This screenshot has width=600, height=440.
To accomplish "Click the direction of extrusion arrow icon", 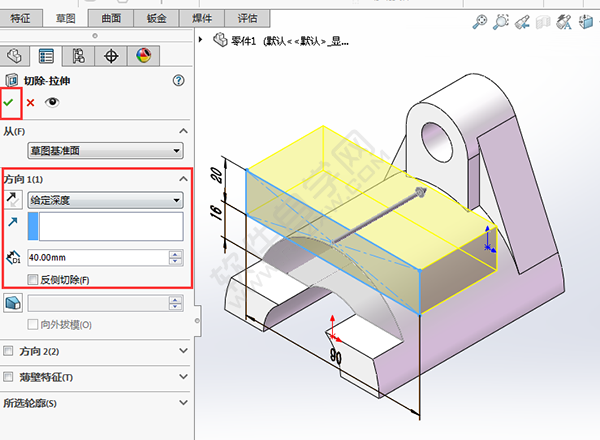I will tap(13, 222).
